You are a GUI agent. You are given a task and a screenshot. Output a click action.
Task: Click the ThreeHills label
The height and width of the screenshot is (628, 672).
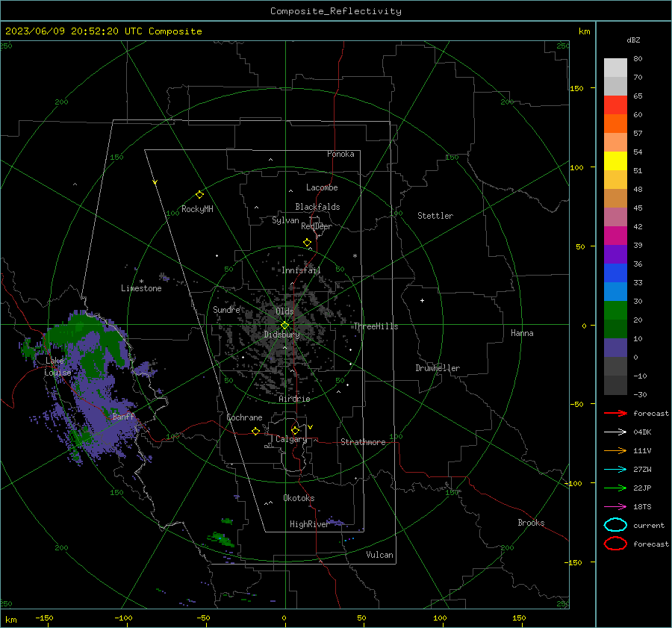coord(376,326)
